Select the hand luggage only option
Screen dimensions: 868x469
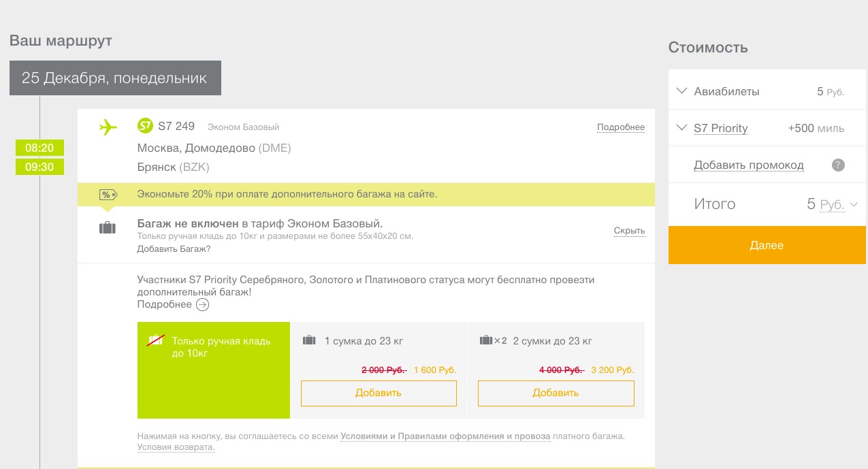pos(214,370)
